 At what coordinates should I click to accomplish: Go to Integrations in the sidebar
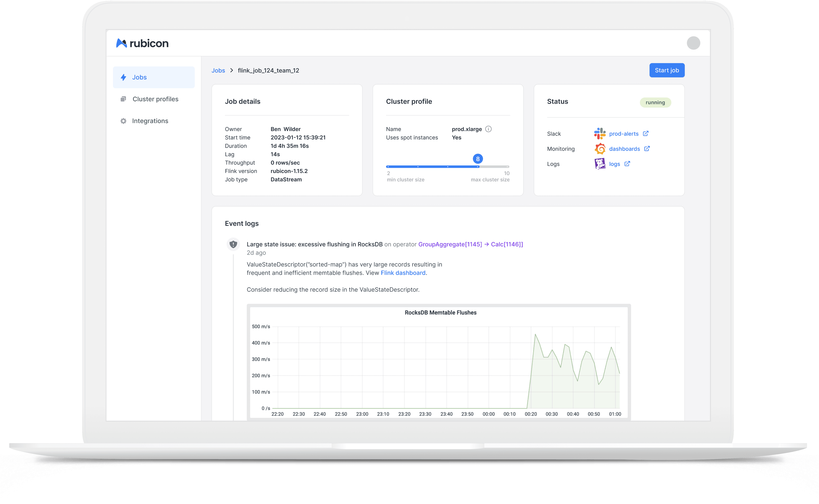[x=154, y=121]
